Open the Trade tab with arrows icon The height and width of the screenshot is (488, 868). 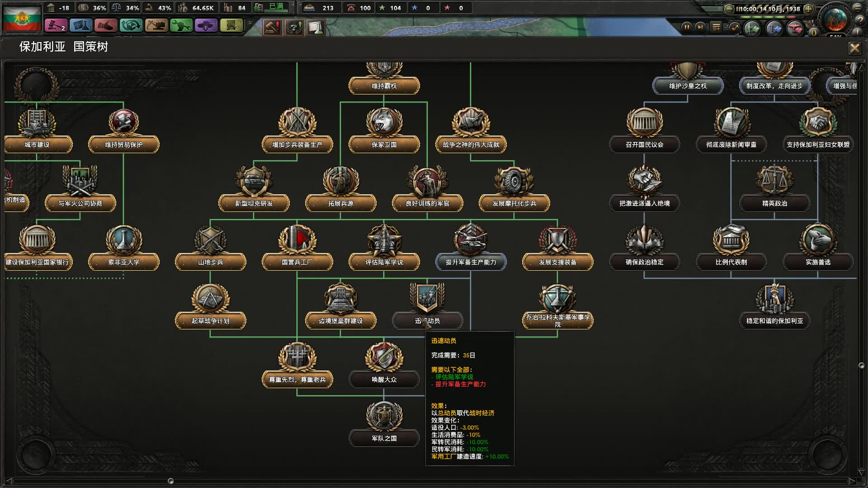tap(131, 26)
